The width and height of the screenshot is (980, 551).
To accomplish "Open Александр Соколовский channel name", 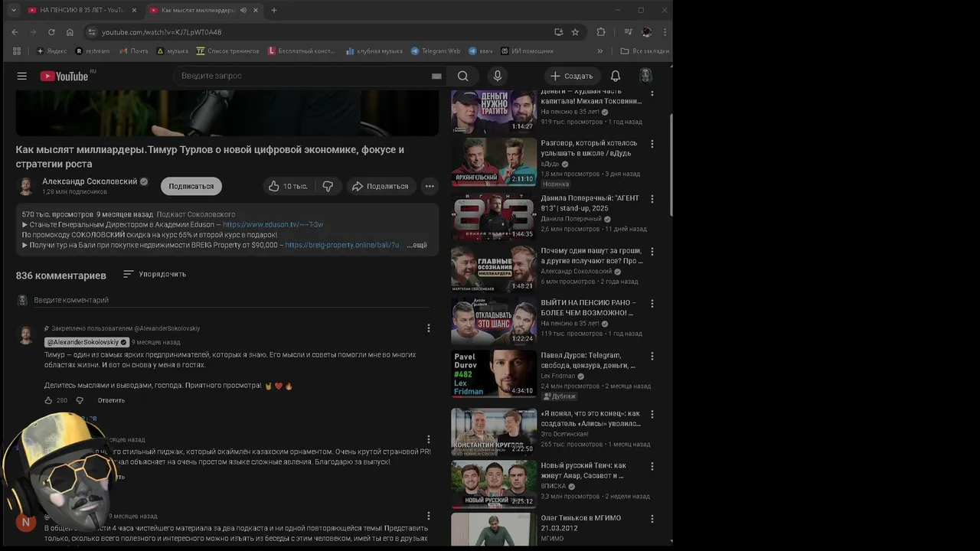I will click(90, 181).
